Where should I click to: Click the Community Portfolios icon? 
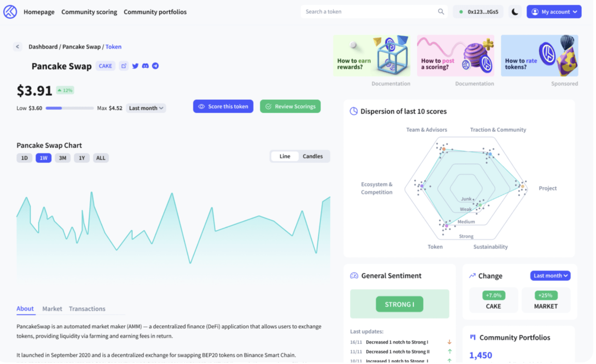coord(473,337)
